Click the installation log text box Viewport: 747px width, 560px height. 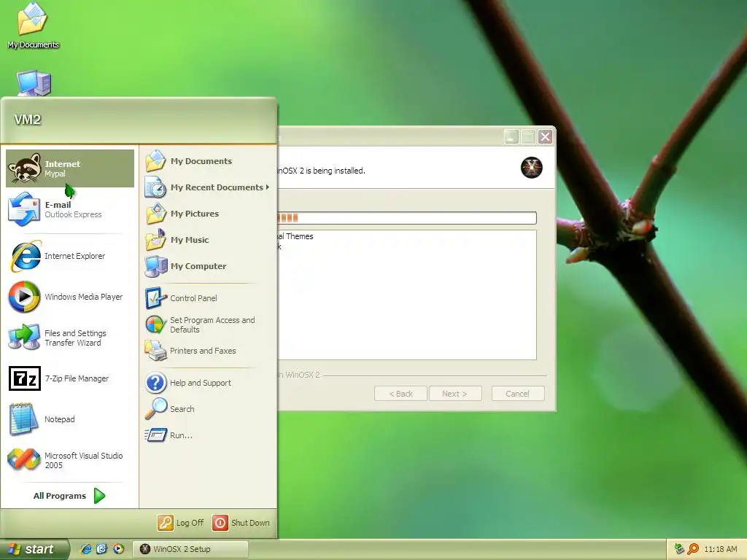(x=407, y=295)
